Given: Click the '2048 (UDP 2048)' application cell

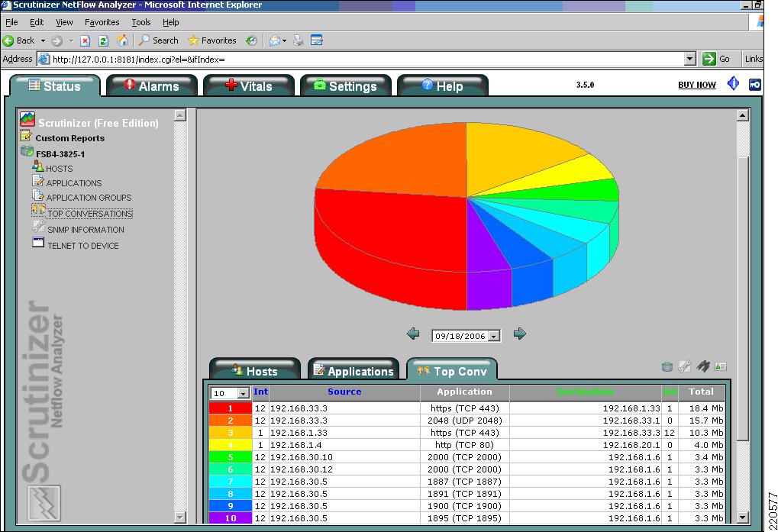Looking at the screenshot, I should coord(464,421).
